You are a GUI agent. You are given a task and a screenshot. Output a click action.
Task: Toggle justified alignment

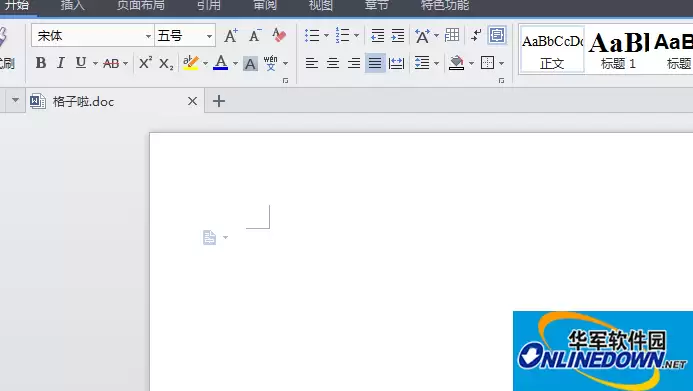pos(375,63)
